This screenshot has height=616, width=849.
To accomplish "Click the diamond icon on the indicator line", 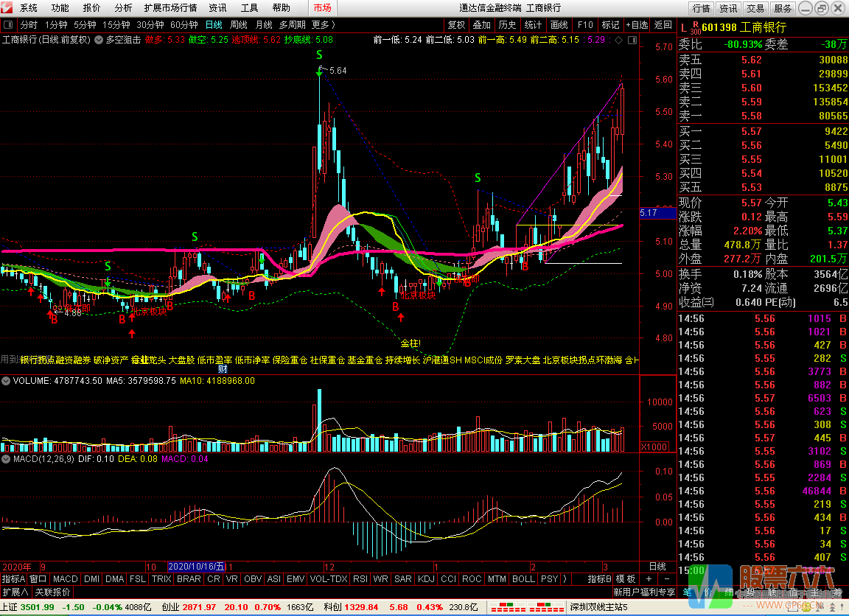I will [x=619, y=40].
